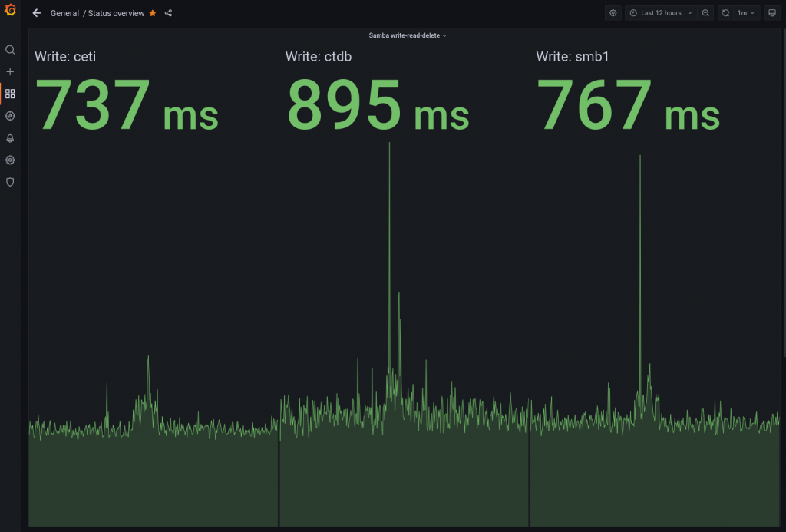Image resolution: width=786 pixels, height=532 pixels.
Task: Click the Grafana logo home icon
Action: tap(10, 11)
